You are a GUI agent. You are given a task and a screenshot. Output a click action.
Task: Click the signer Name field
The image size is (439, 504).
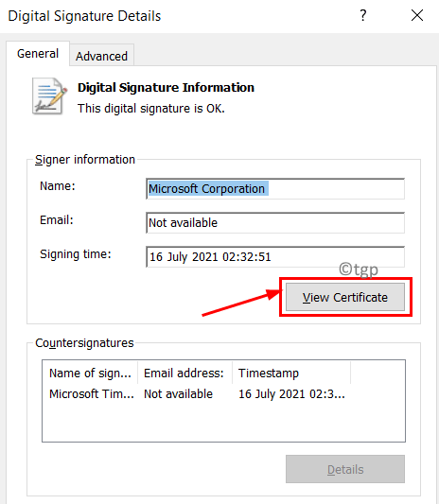pyautogui.click(x=275, y=189)
